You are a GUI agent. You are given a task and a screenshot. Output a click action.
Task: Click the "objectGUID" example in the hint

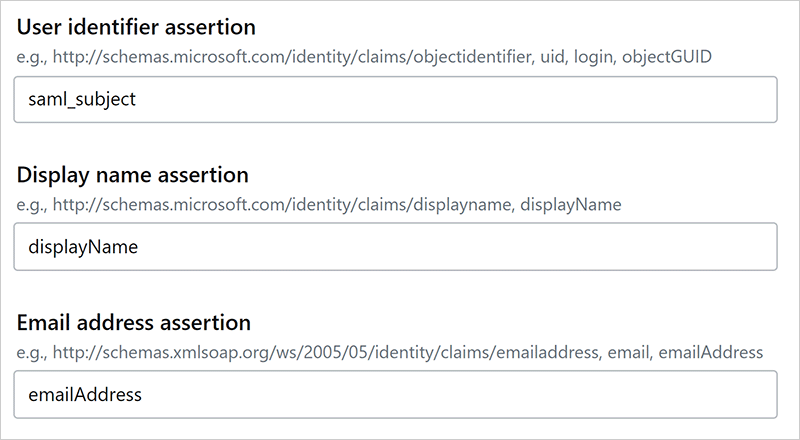coord(667,57)
